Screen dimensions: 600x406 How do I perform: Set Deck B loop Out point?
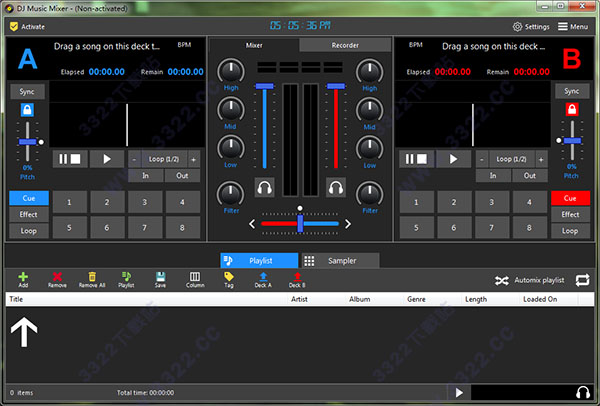(530, 176)
